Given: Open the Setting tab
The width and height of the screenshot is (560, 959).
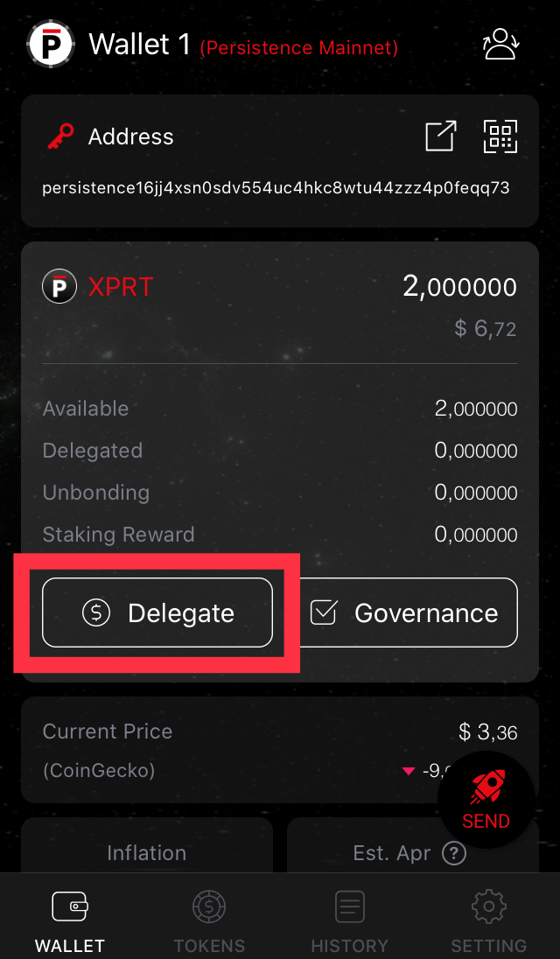Looking at the screenshot, I should pyautogui.click(x=488, y=921).
